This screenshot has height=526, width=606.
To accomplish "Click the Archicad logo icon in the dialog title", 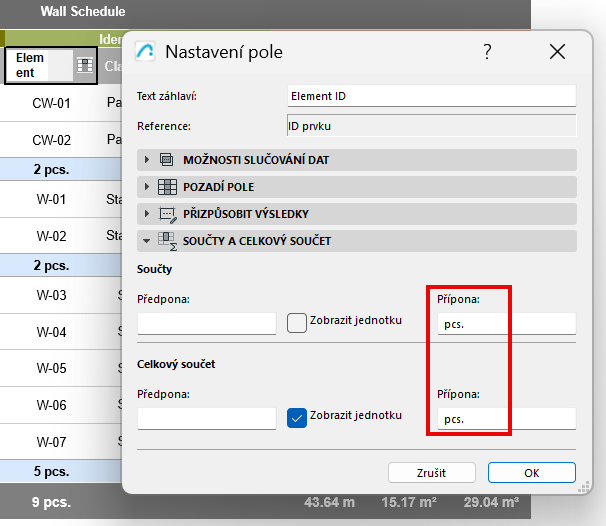I will pyautogui.click(x=145, y=51).
